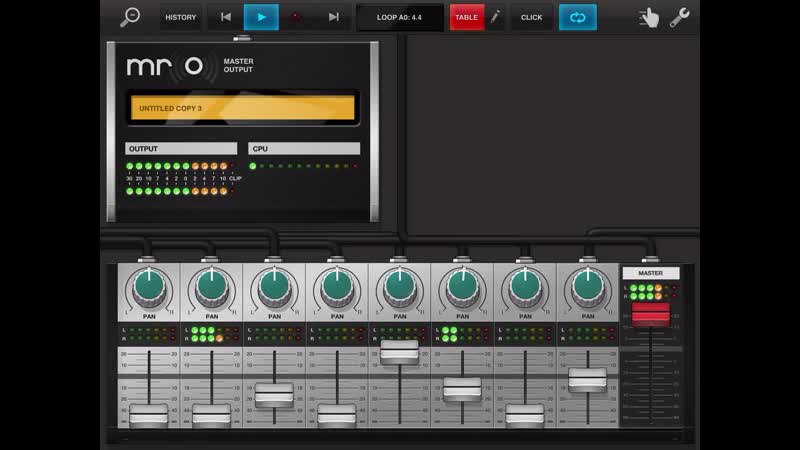Image resolution: width=800 pixels, height=450 pixels.
Task: Click the MASTER channel level meter
Action: (651, 292)
